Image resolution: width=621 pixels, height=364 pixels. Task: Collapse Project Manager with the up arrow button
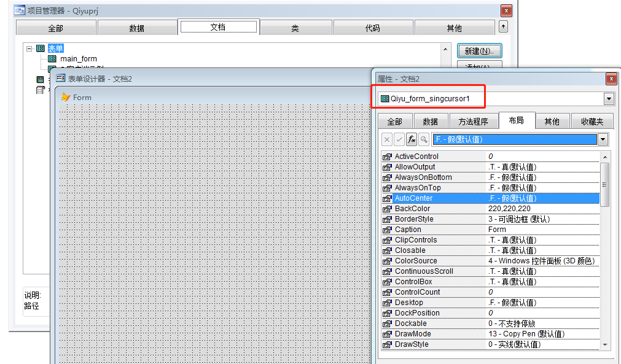(503, 27)
